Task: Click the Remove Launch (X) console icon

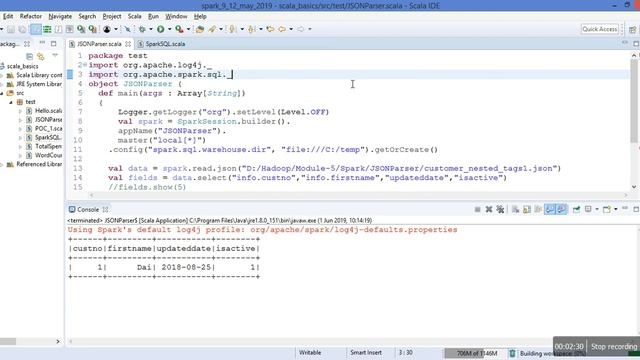Action: pos(489,209)
